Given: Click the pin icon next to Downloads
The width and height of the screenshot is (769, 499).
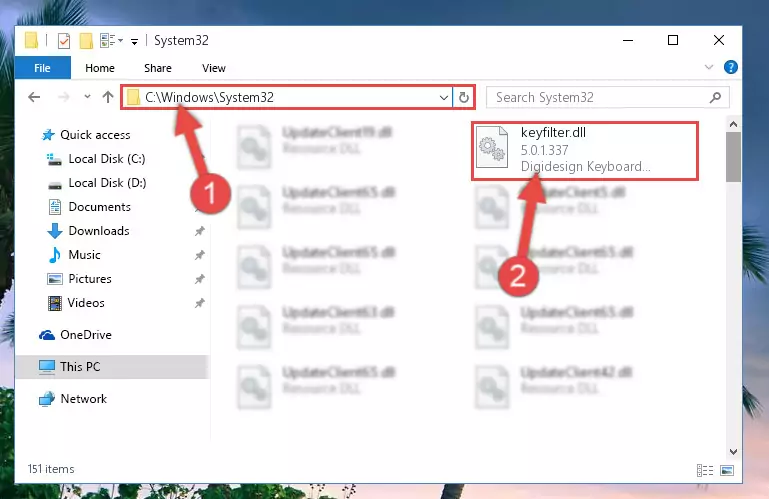Looking at the screenshot, I should 200,231.
